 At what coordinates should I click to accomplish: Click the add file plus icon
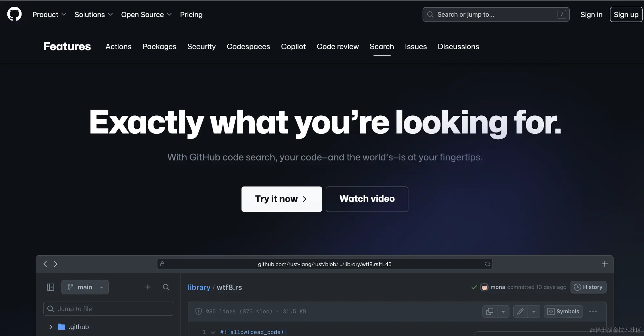pyautogui.click(x=148, y=287)
